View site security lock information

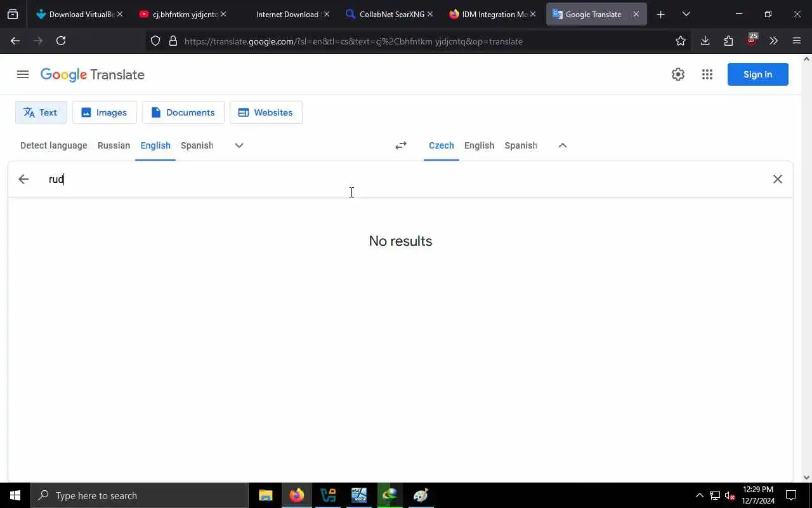173,41
